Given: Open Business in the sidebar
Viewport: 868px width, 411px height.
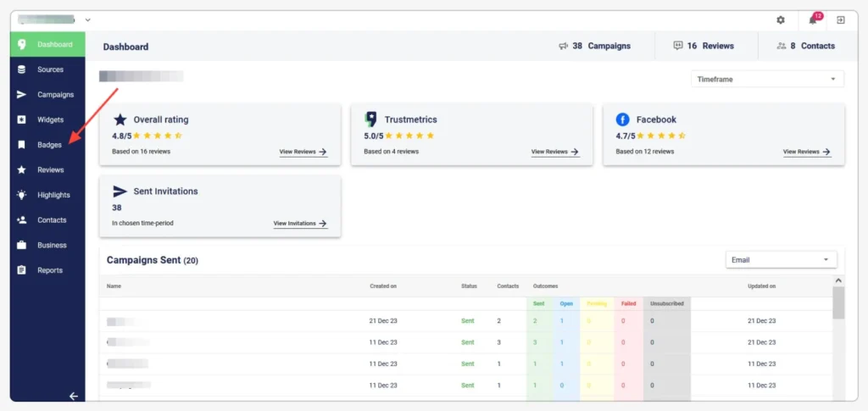Looking at the screenshot, I should [47, 245].
